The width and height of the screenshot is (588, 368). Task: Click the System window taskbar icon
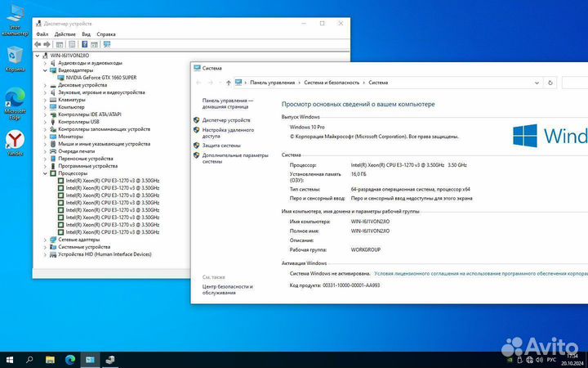point(90,360)
